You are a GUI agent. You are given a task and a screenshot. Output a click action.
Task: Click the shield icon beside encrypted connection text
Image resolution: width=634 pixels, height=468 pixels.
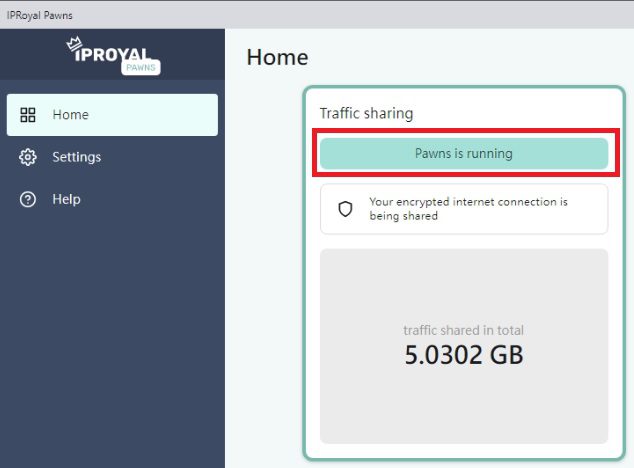click(345, 209)
